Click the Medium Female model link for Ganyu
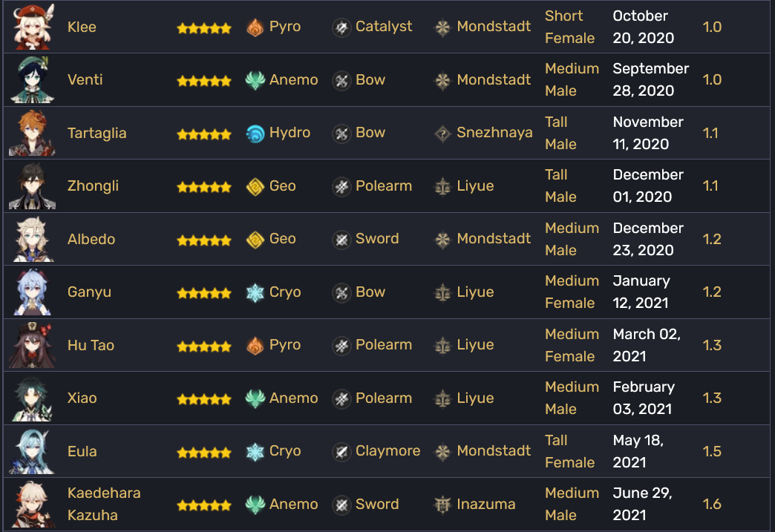Image resolution: width=775 pixels, height=532 pixels. click(572, 292)
